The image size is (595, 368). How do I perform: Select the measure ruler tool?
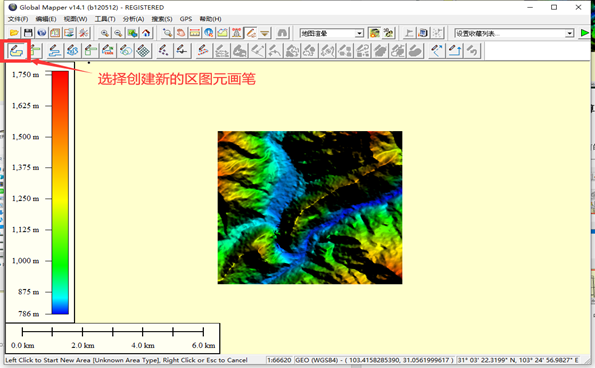point(195,33)
